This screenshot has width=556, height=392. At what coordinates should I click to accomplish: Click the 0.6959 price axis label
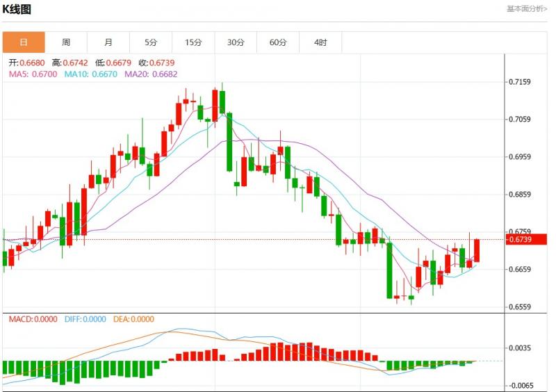pos(519,157)
